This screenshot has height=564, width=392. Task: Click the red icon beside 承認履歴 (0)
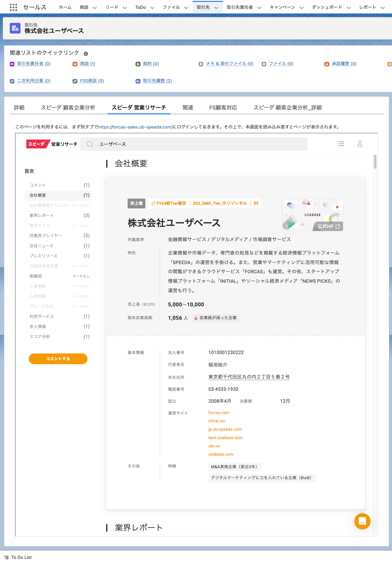(x=327, y=64)
